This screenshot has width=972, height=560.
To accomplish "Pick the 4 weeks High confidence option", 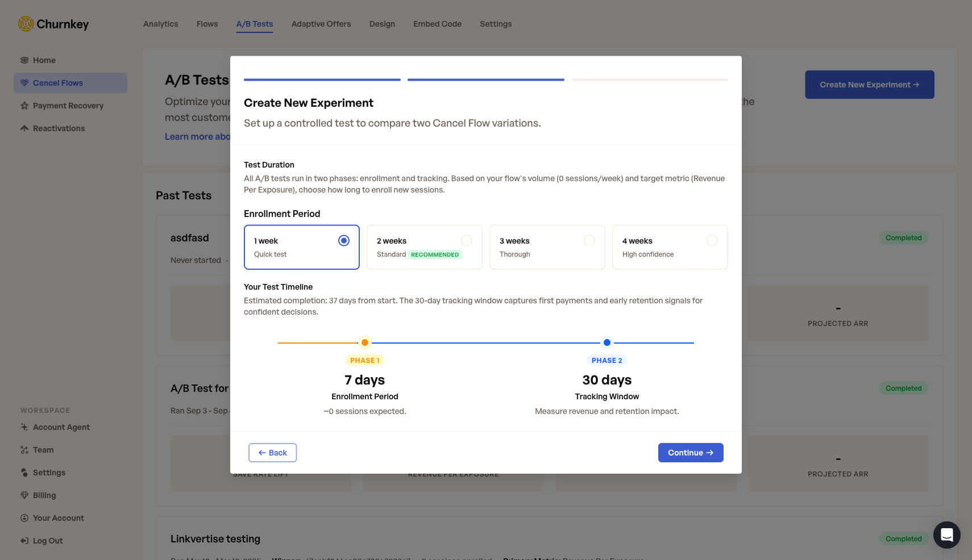I will 670,247.
